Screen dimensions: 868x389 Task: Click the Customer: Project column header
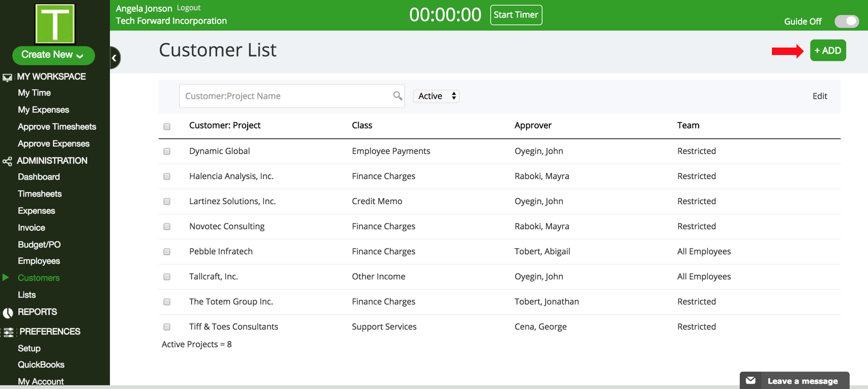point(225,126)
